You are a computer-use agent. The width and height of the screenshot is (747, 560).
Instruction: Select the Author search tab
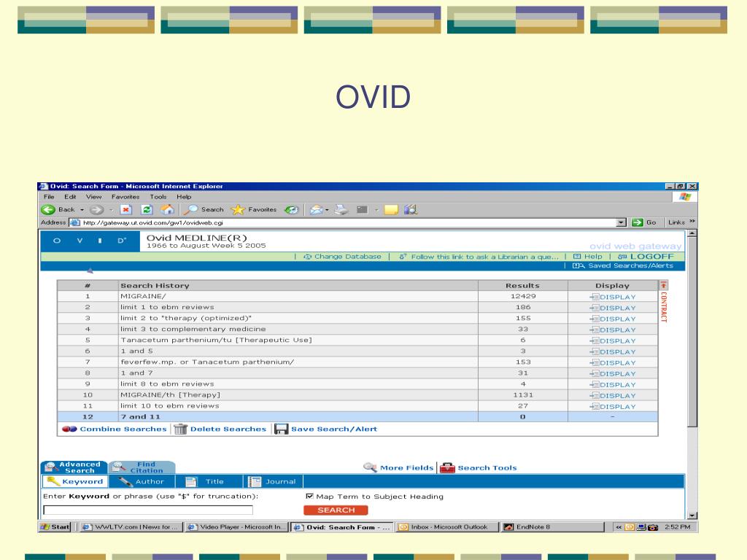(x=142, y=481)
